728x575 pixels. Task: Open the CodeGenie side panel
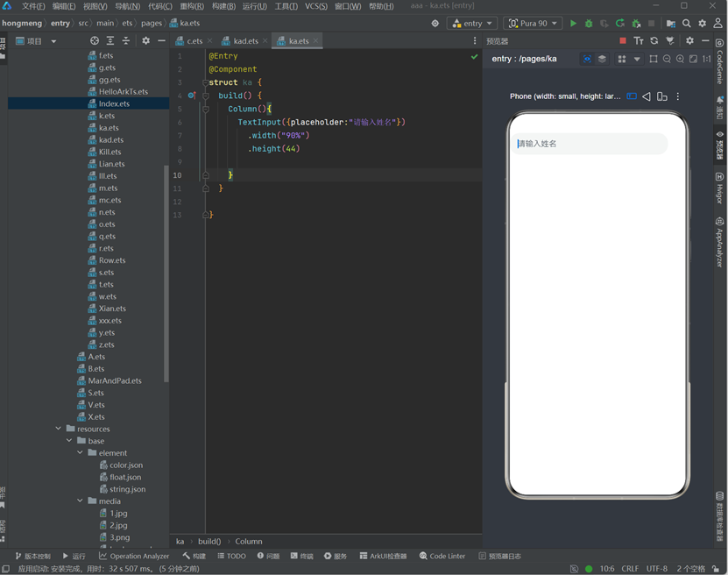click(719, 61)
